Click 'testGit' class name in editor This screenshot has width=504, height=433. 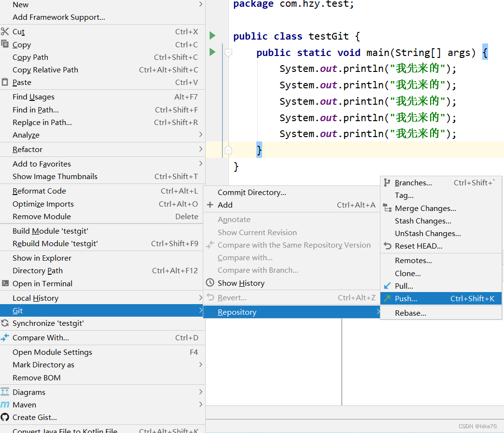328,36
